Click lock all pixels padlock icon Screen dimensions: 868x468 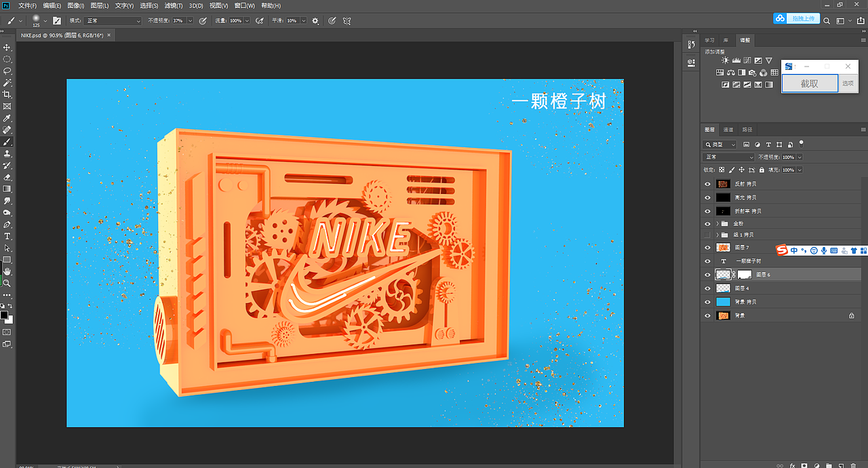(x=762, y=170)
